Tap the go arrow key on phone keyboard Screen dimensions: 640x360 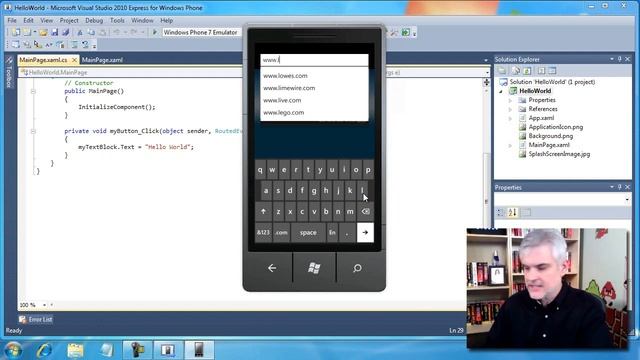pos(365,232)
